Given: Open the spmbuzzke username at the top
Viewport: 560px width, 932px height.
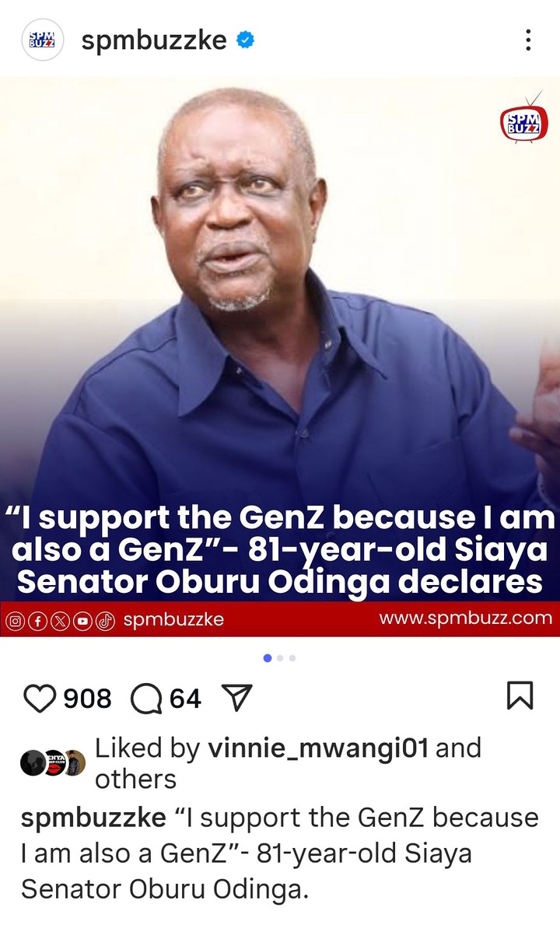Looking at the screenshot, I should 154,40.
